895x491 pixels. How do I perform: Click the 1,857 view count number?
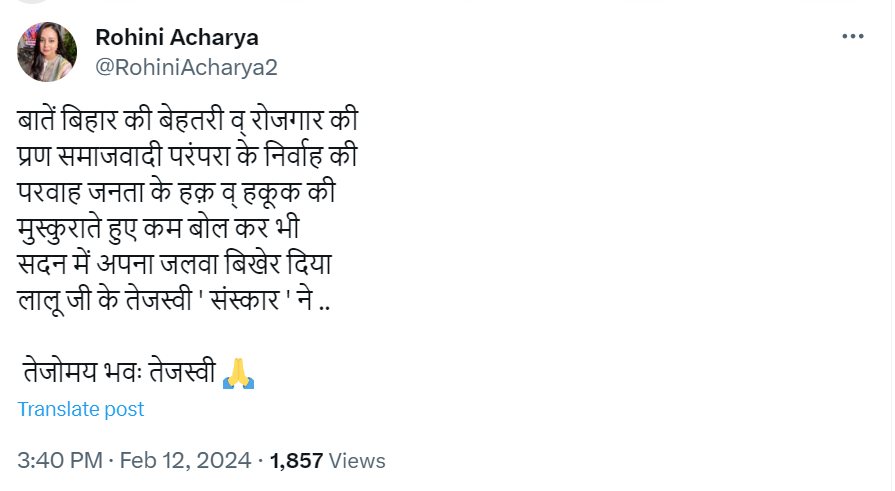tap(297, 461)
